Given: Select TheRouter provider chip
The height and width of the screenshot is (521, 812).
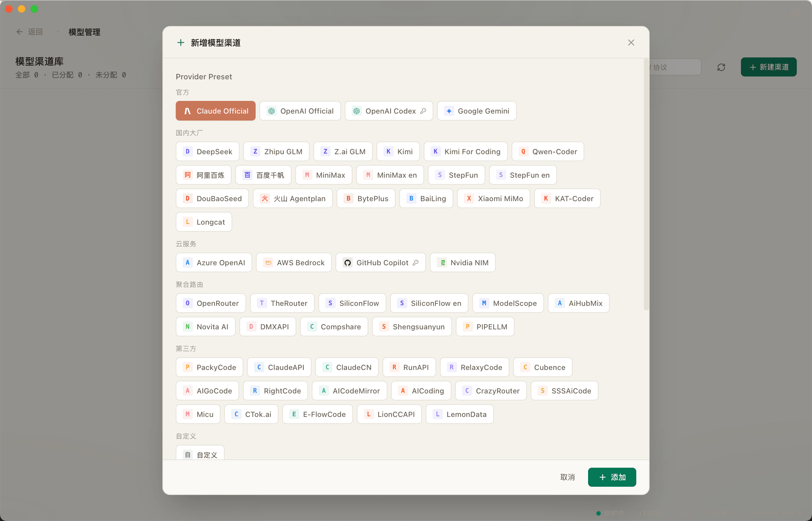Looking at the screenshot, I should point(282,303).
